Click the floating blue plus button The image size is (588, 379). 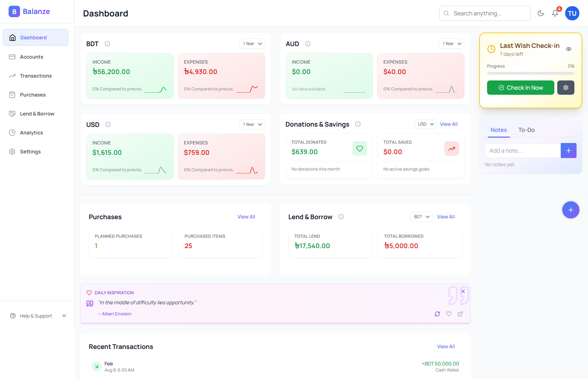pyautogui.click(x=570, y=210)
